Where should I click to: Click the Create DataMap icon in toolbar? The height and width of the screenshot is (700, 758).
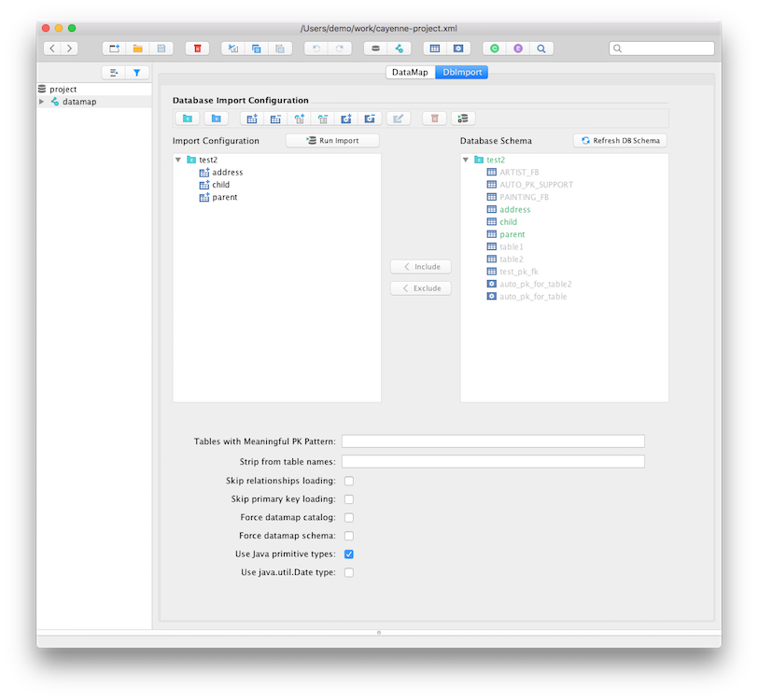399,48
